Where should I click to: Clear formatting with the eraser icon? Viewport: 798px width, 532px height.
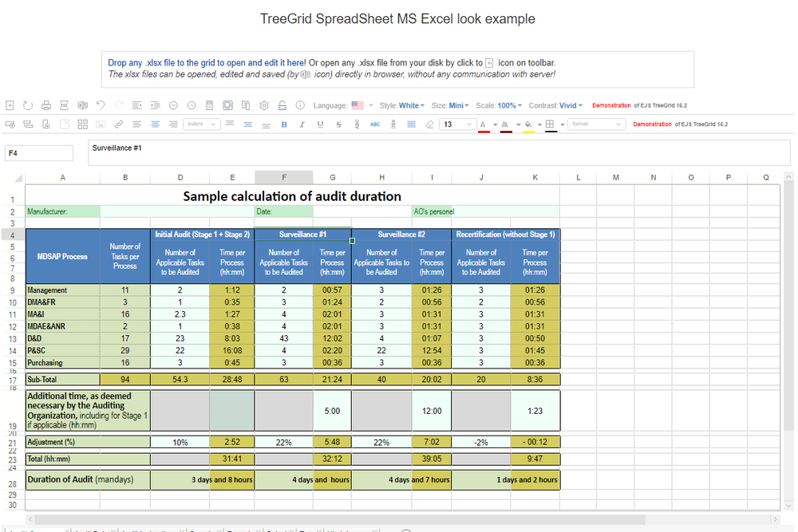[429, 124]
